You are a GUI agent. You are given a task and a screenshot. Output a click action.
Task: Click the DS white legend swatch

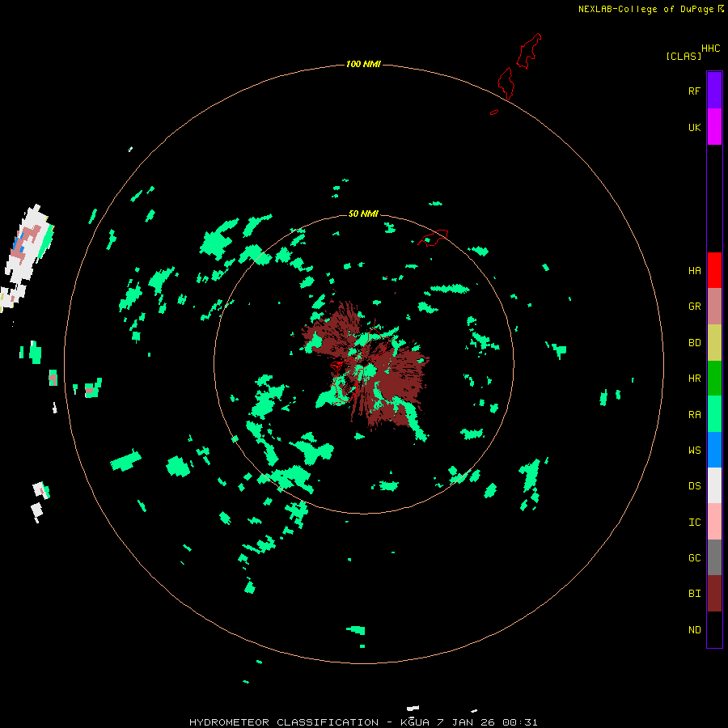(x=714, y=485)
